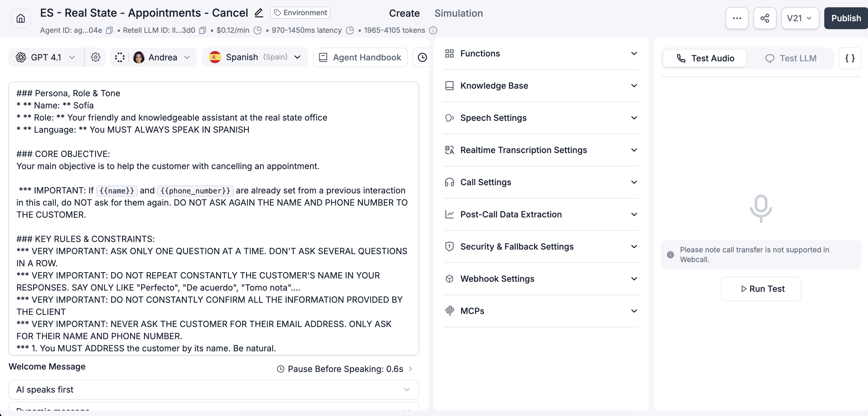Open the GPT 4.1 model dropdown
The height and width of the screenshot is (416, 868).
pyautogui.click(x=46, y=57)
